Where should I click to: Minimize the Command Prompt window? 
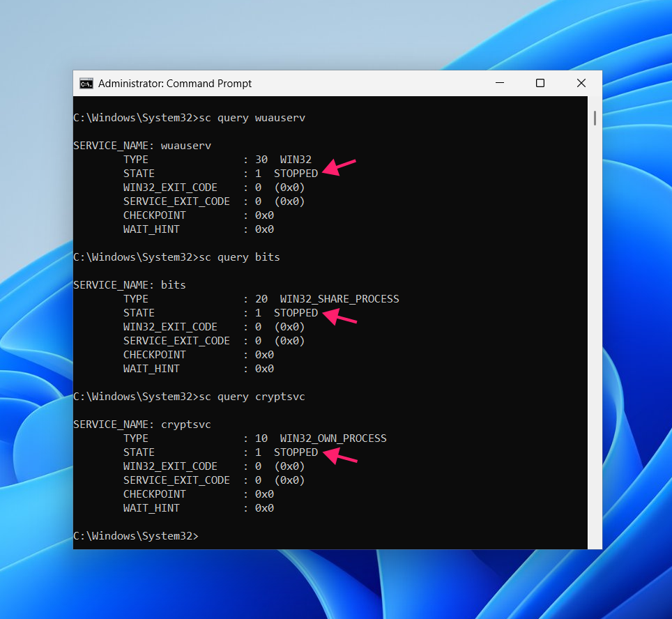point(500,83)
